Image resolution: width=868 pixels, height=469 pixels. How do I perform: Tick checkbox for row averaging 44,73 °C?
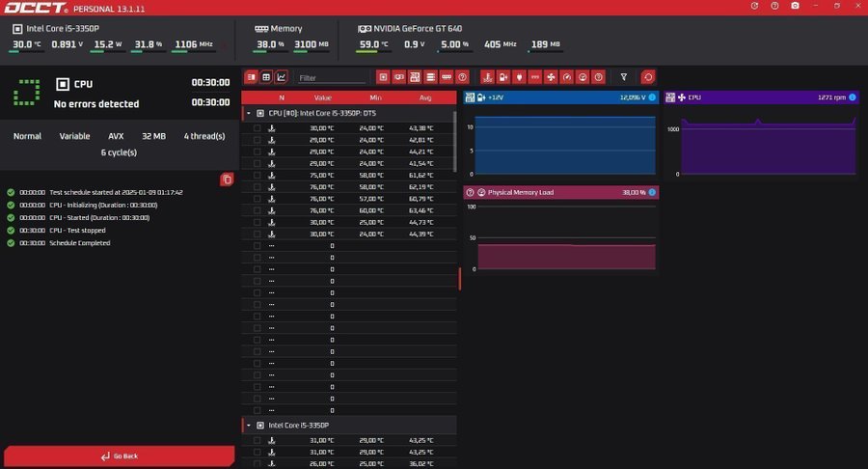[x=257, y=222]
